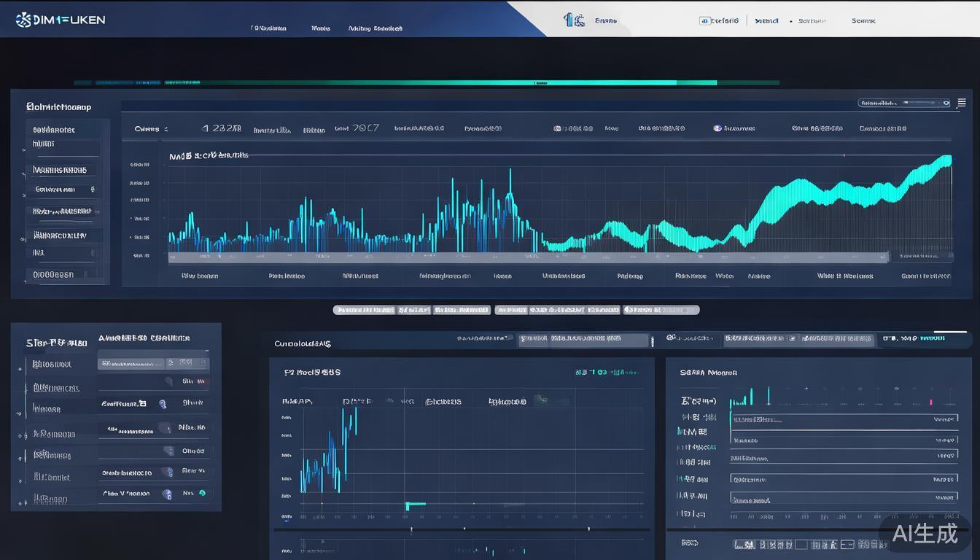
Task: Click the pink marker in right panel mini chart
Action: pyautogui.click(x=931, y=402)
